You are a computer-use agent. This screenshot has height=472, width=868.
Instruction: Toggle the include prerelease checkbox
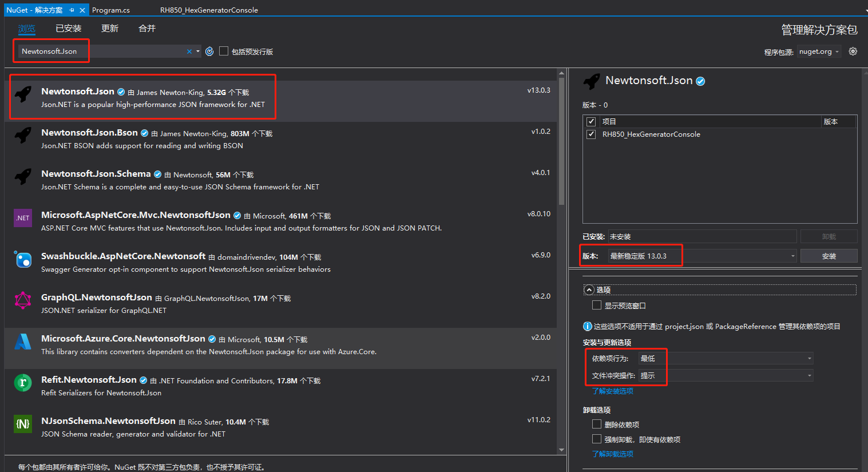(224, 51)
